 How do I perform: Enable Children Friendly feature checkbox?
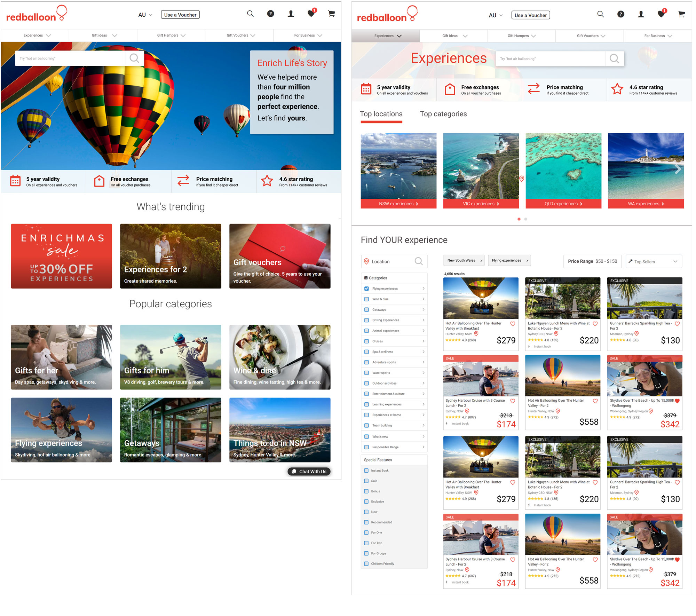(x=366, y=564)
